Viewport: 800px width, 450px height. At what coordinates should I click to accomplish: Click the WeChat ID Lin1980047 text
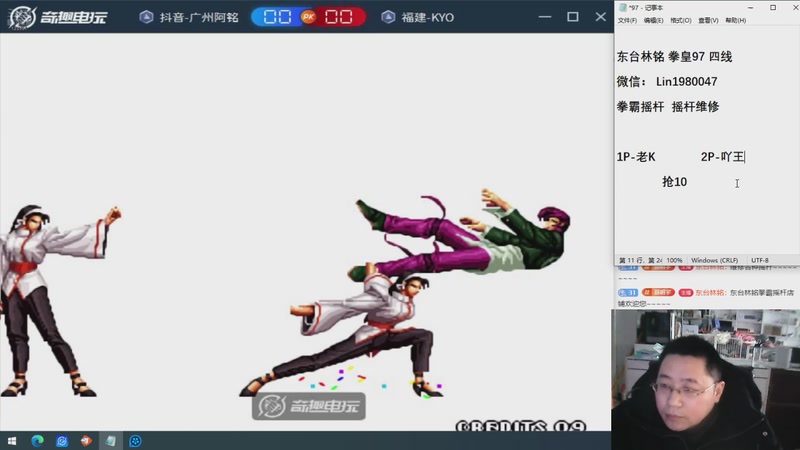pyautogui.click(x=687, y=82)
